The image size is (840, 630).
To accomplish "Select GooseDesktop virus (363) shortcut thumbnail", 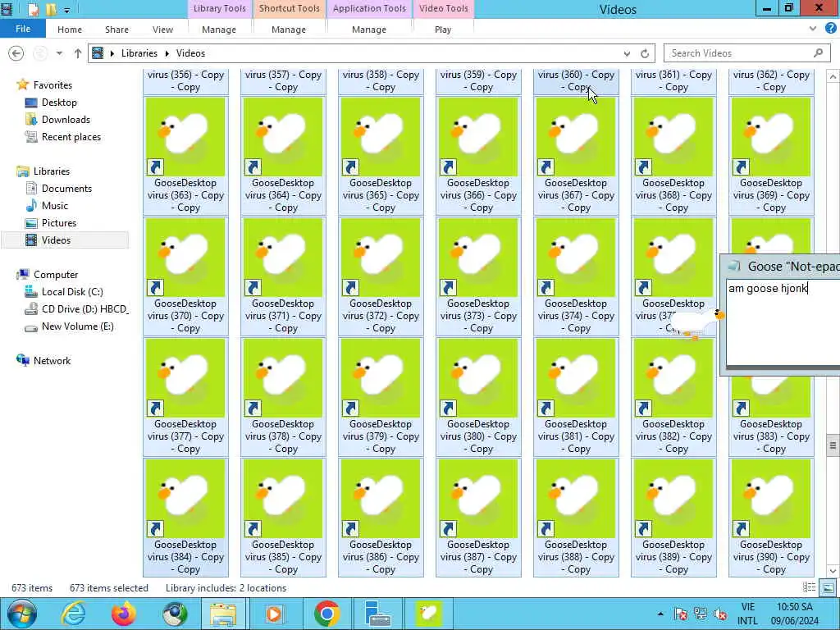I will pos(185,137).
